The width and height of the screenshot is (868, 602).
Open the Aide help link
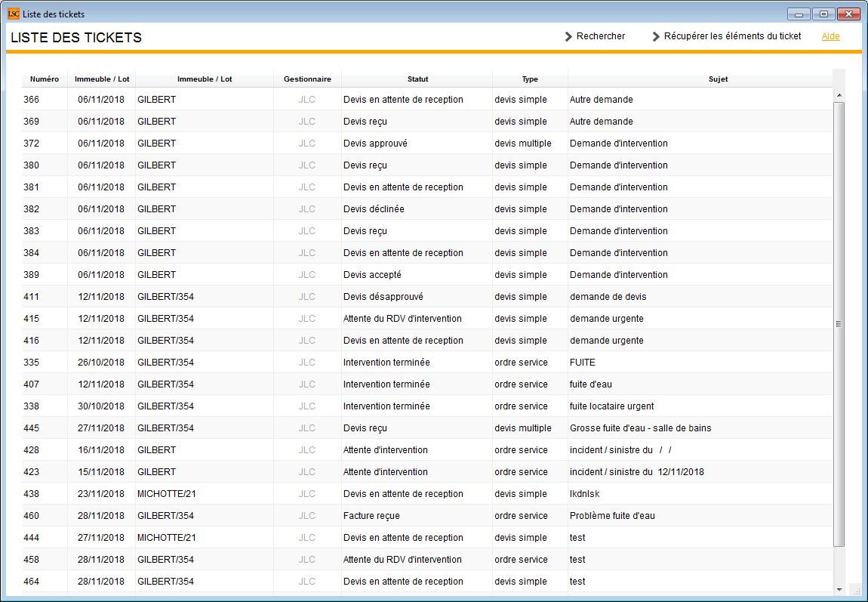pyautogui.click(x=830, y=36)
